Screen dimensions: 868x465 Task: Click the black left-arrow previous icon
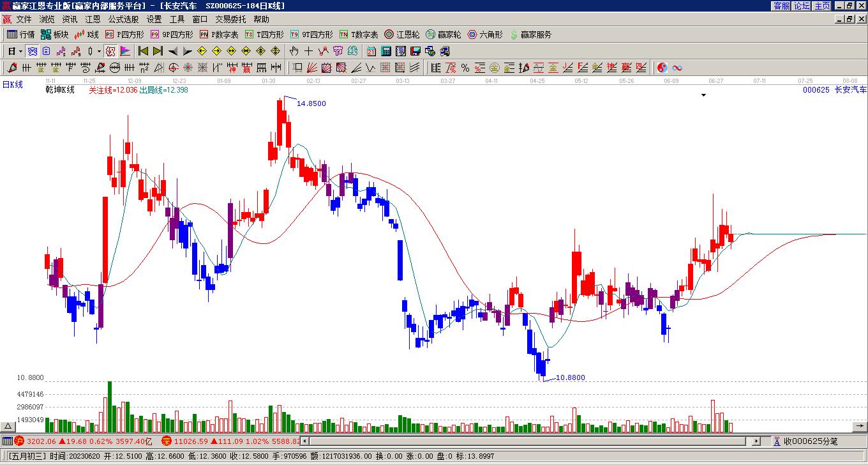(172, 51)
